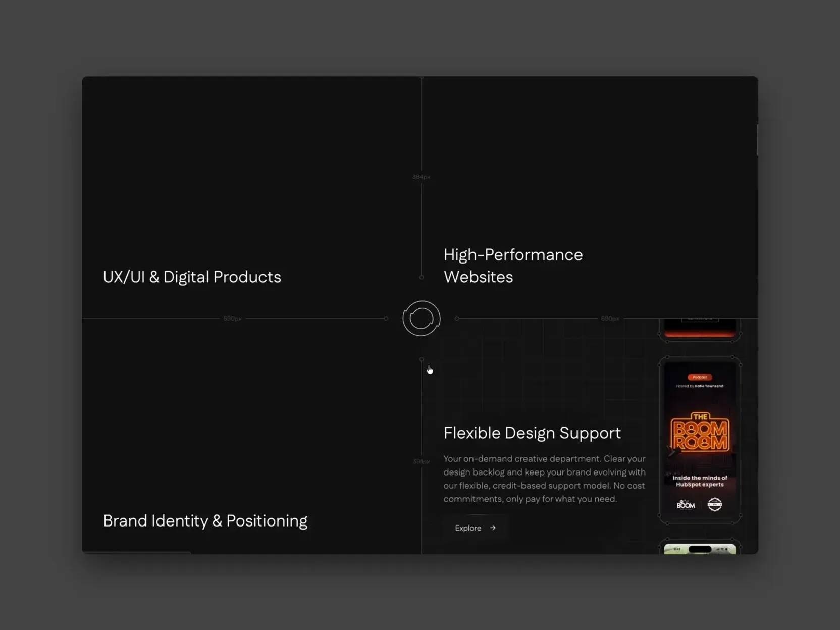This screenshot has width=840, height=630.
Task: Select the Brand Identity & Positioning heading
Action: click(205, 520)
